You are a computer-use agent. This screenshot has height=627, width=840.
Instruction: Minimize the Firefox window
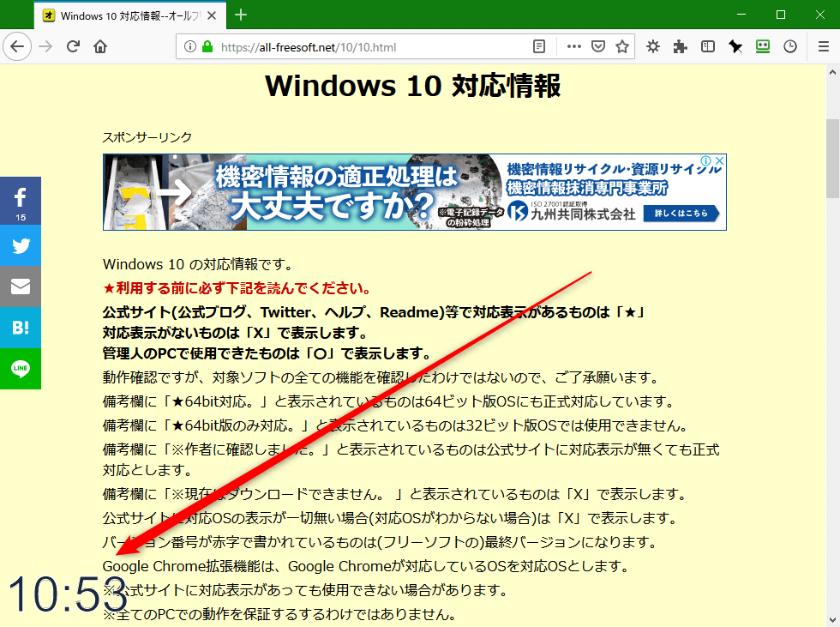pyautogui.click(x=741, y=15)
